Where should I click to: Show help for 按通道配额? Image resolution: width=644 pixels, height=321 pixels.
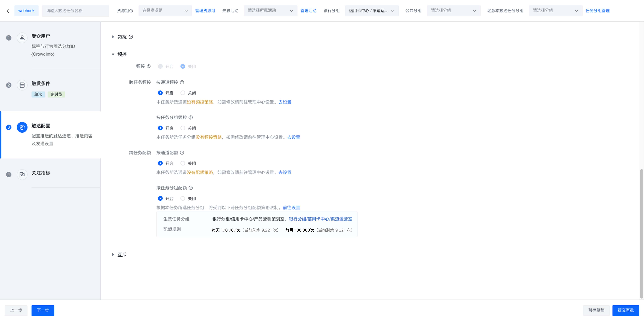click(182, 153)
